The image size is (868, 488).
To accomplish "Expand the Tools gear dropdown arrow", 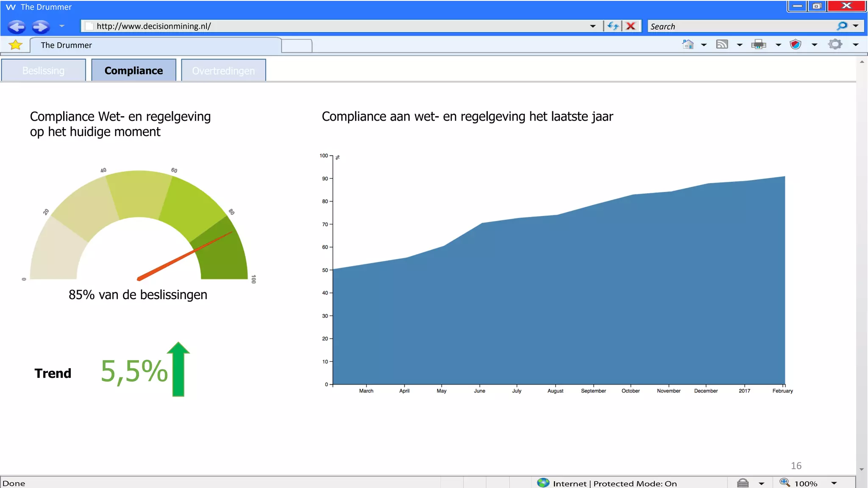I will pyautogui.click(x=856, y=44).
